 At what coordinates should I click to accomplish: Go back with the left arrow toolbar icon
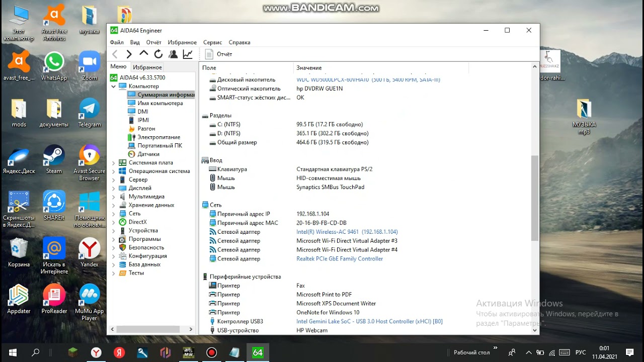[115, 54]
